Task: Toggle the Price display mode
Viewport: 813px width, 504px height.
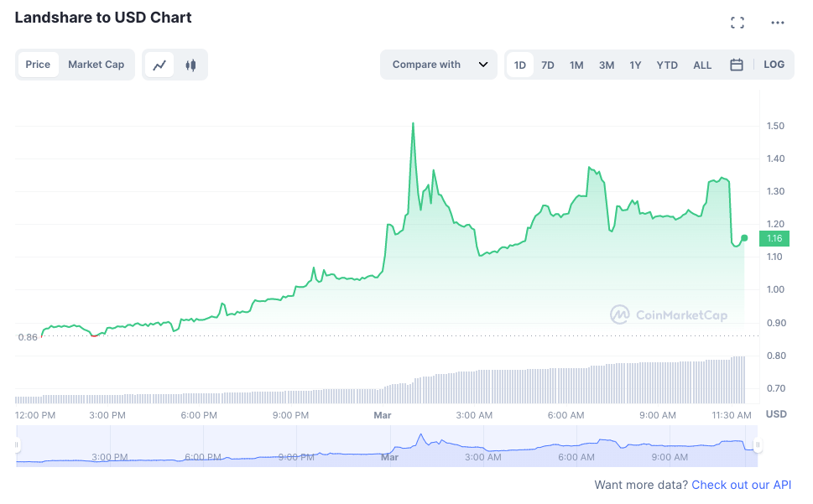Action: pyautogui.click(x=38, y=64)
